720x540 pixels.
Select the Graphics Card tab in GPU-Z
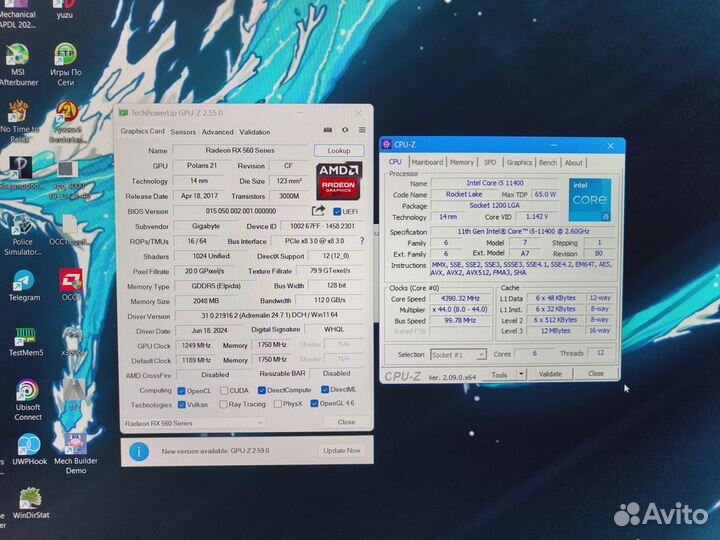142,131
